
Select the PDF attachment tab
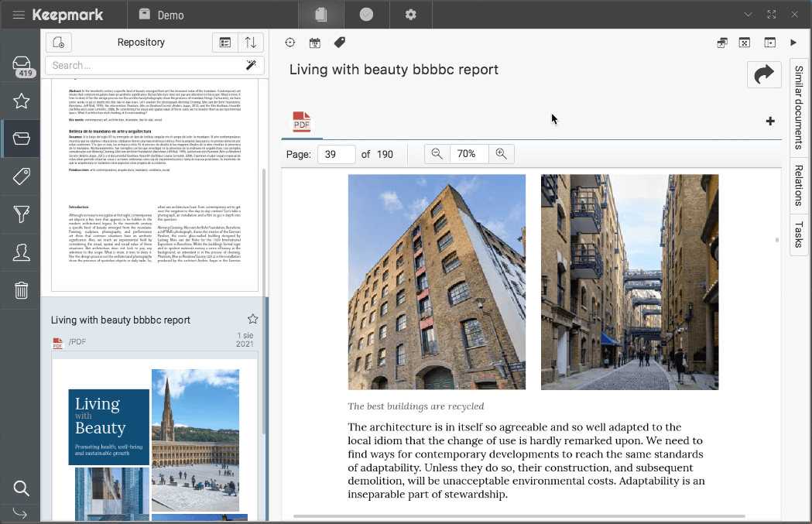(301, 122)
